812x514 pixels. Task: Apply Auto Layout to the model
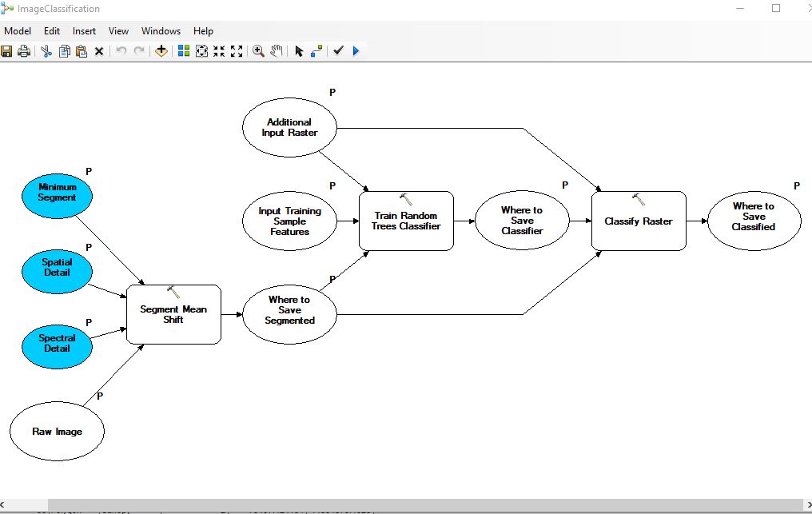[x=184, y=51]
